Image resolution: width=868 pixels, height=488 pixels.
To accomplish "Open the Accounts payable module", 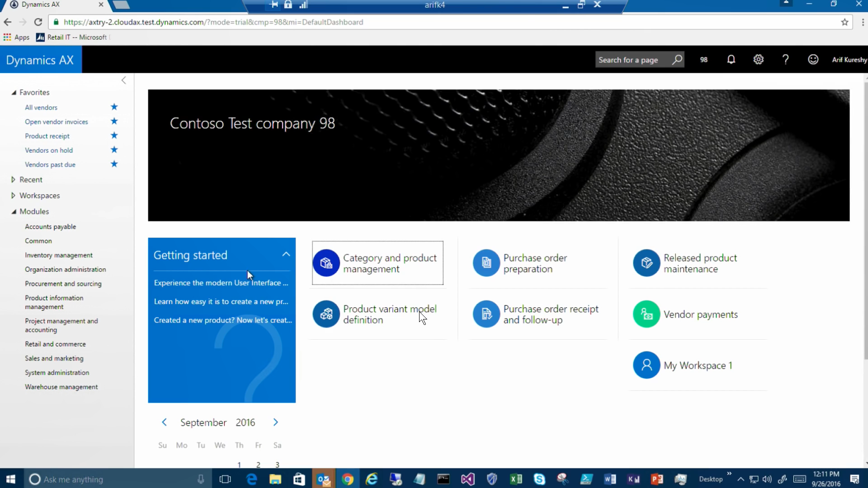I will point(50,226).
